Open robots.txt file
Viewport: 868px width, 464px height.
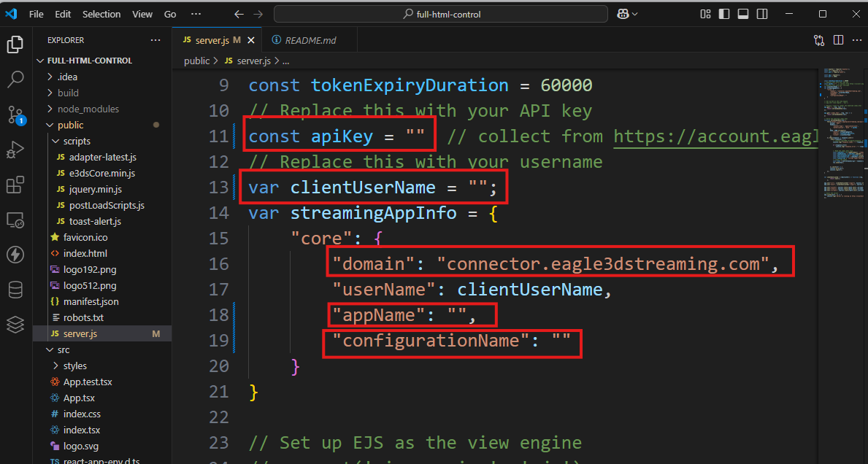(102, 317)
